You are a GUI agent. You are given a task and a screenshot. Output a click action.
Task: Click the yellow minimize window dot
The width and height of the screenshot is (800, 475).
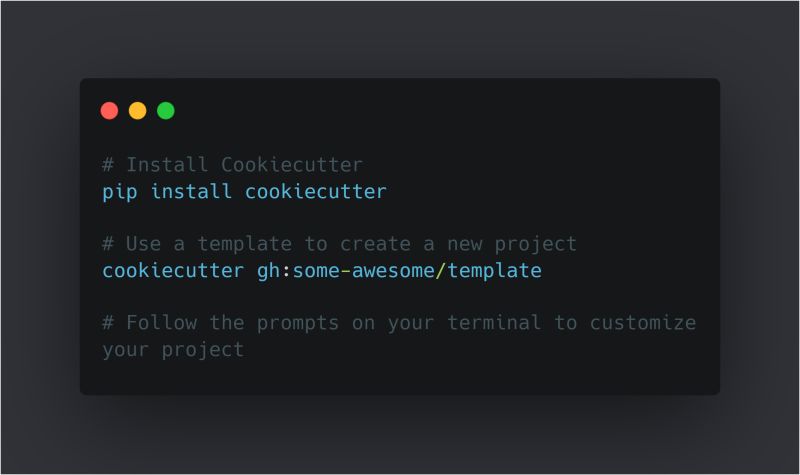[137, 111]
